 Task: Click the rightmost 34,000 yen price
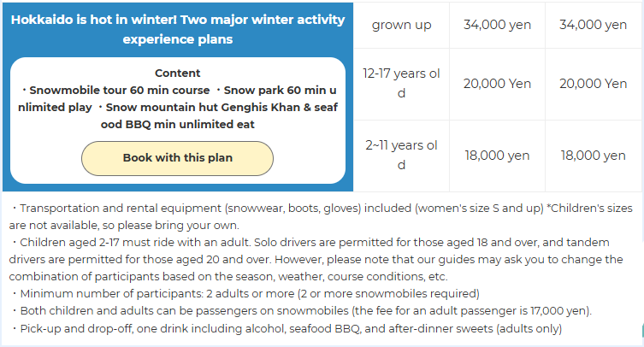(593, 25)
